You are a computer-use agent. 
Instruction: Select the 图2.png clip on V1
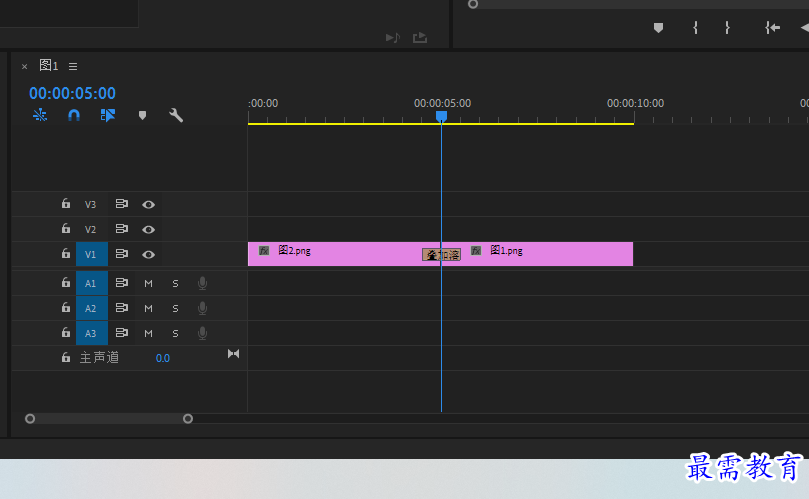335,254
